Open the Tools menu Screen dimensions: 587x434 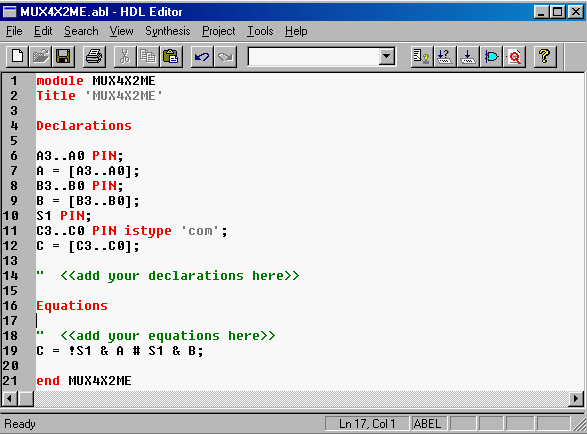pyautogui.click(x=260, y=31)
